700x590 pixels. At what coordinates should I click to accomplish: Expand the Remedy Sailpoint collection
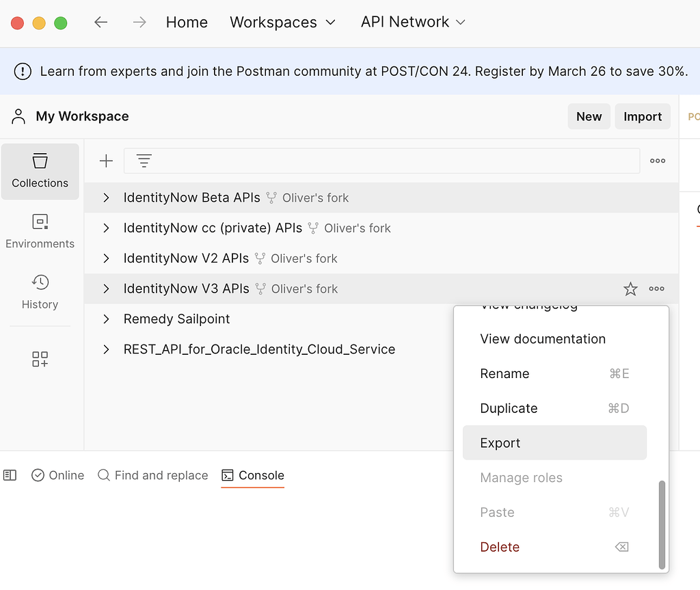pos(106,319)
